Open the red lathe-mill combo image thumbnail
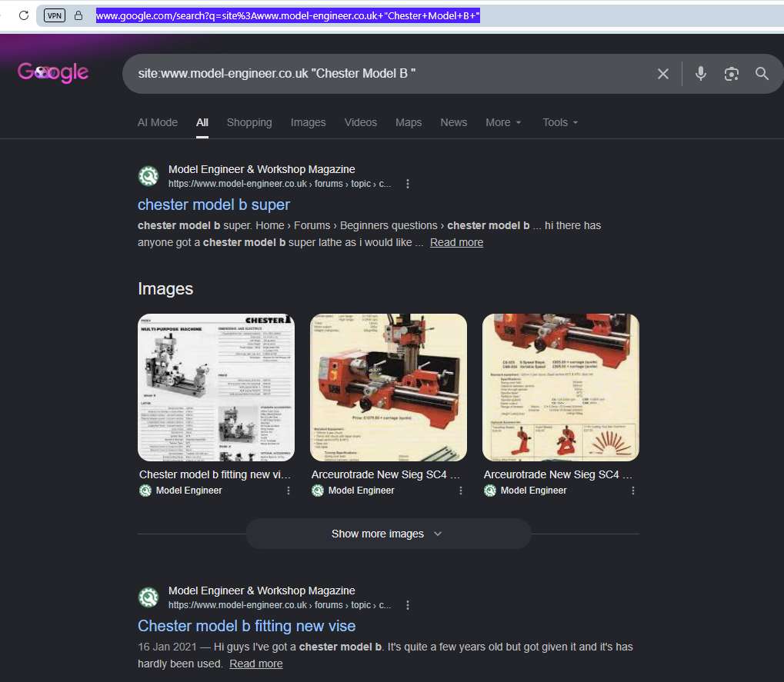The width and height of the screenshot is (784, 682). click(x=389, y=388)
